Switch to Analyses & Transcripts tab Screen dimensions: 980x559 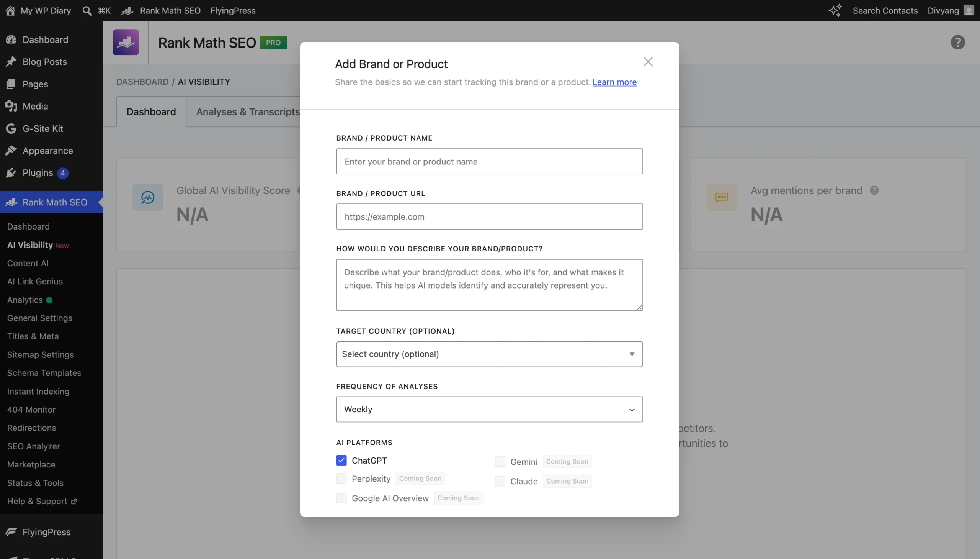(248, 112)
